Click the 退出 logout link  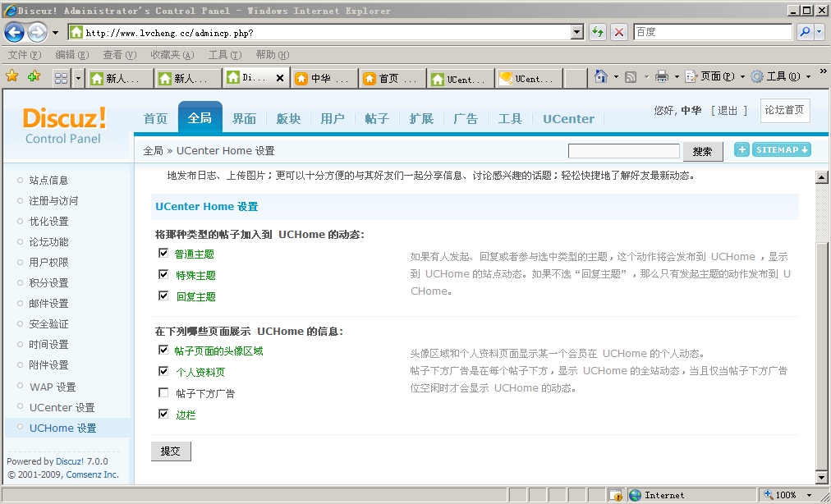tap(728, 110)
